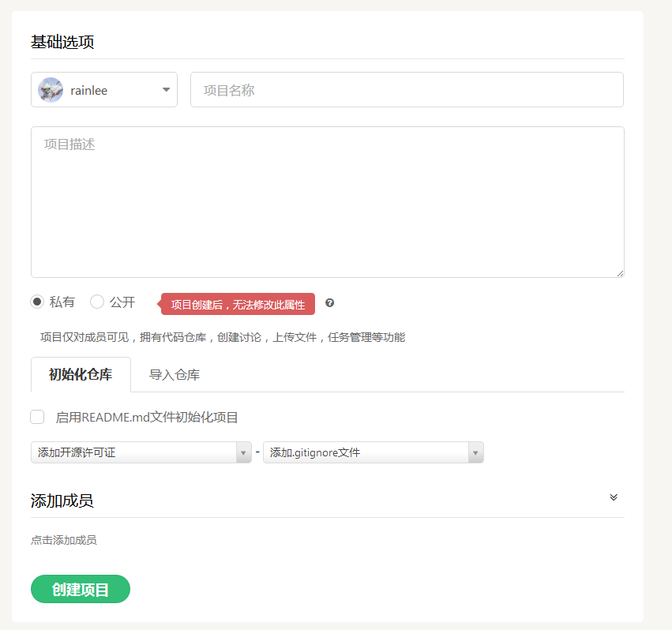The height and width of the screenshot is (630, 672).
Task: Click the red 项目创建后，无法修改此属性 notice
Action: pos(237,304)
